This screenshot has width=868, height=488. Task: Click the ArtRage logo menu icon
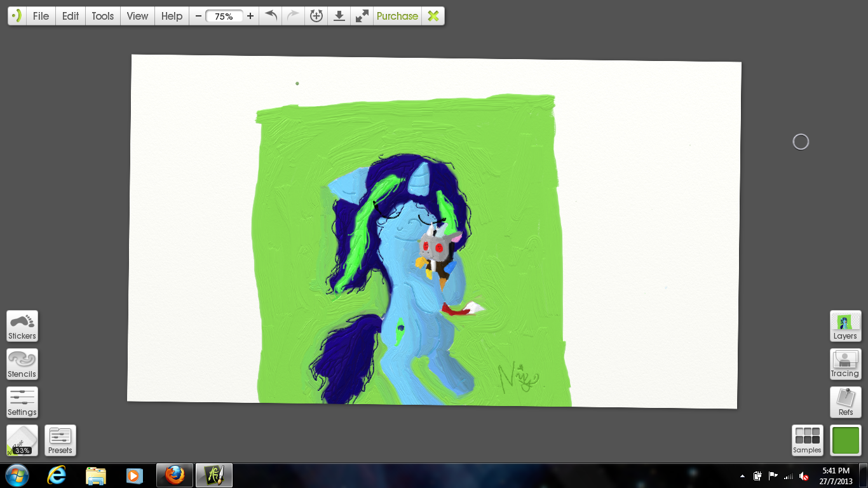tap(17, 16)
